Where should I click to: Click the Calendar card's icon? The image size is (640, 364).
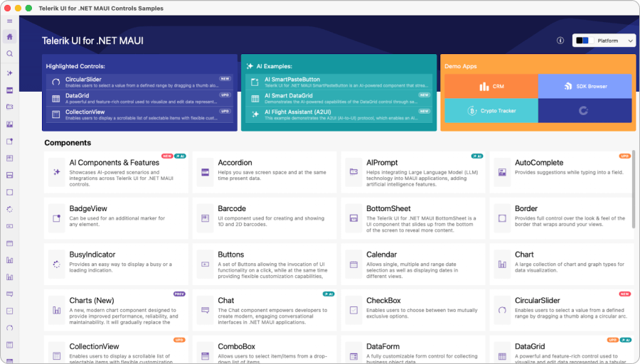pos(354,264)
